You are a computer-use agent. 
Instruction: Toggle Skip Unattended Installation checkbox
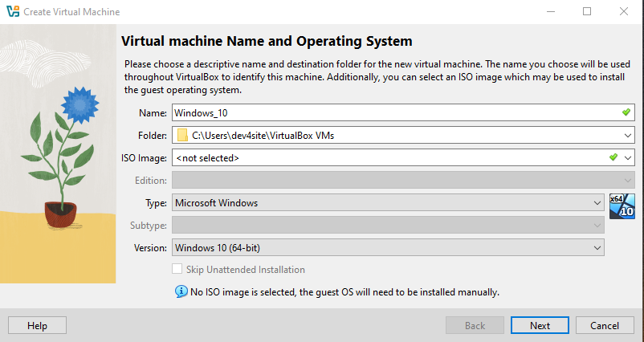[177, 270]
